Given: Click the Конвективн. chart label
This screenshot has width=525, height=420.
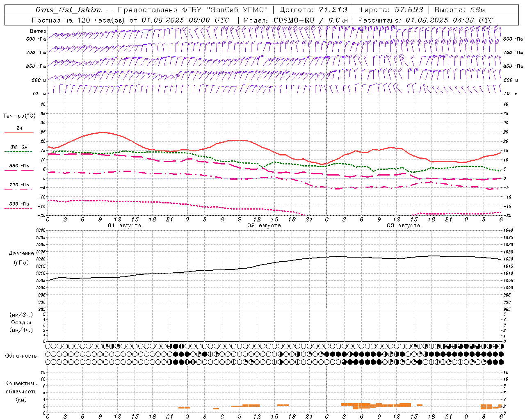Looking at the screenshot, I should 21,383.
